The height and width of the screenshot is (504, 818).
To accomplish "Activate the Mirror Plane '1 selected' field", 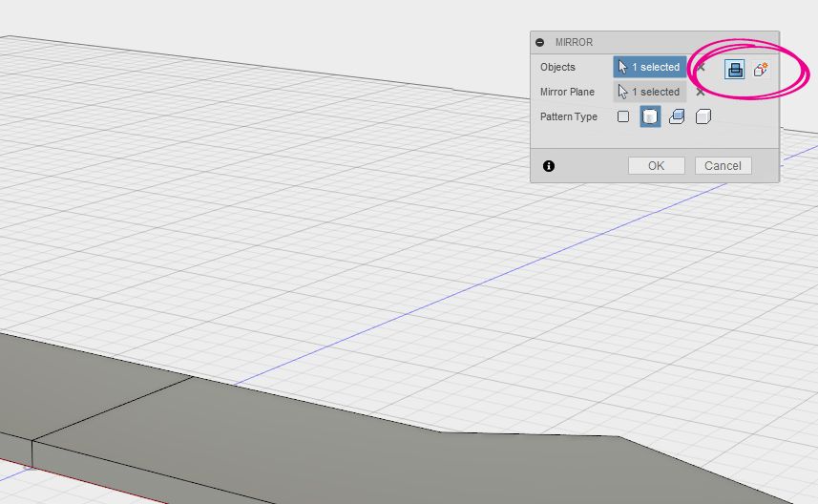I will [649, 92].
